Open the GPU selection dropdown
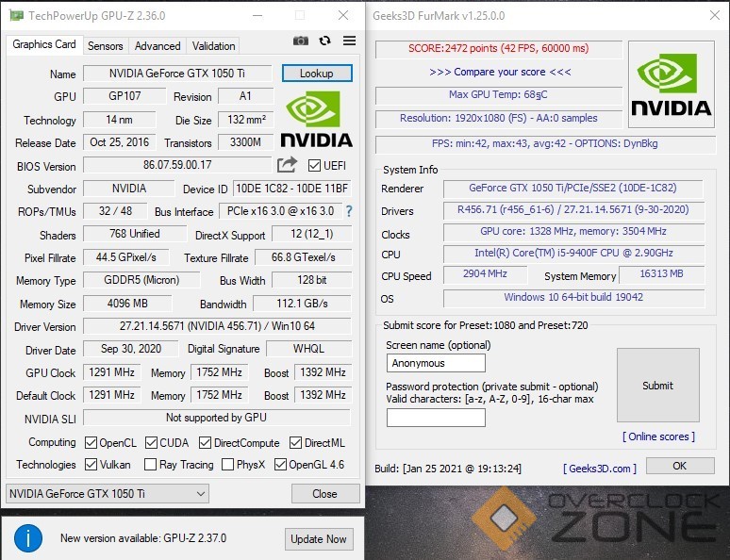730x560 pixels. 108,494
